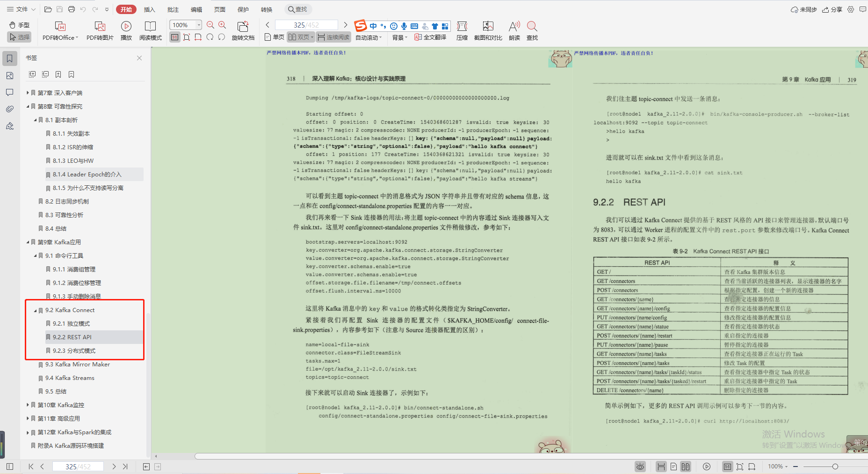868x474 pixels.
Task: Collapse the 第8章 可靠性探究 bookmark
Action: pyautogui.click(x=28, y=106)
